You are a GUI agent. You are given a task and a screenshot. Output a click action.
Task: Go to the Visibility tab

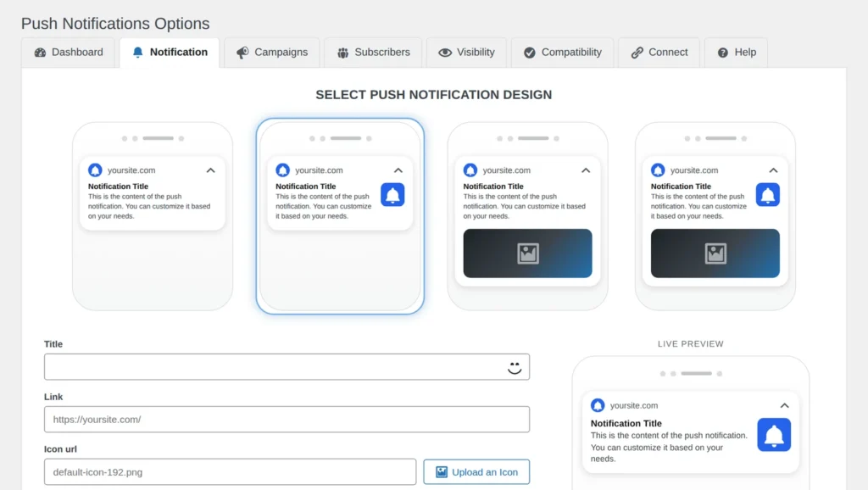466,52
